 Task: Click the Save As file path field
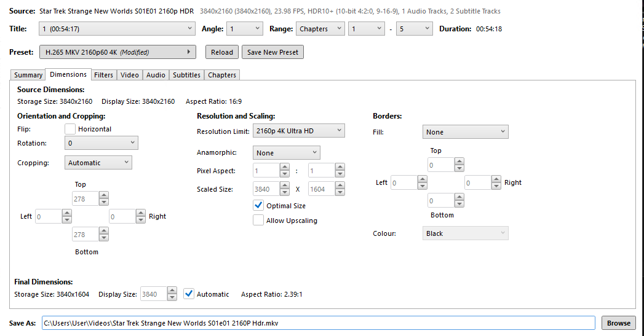point(318,323)
